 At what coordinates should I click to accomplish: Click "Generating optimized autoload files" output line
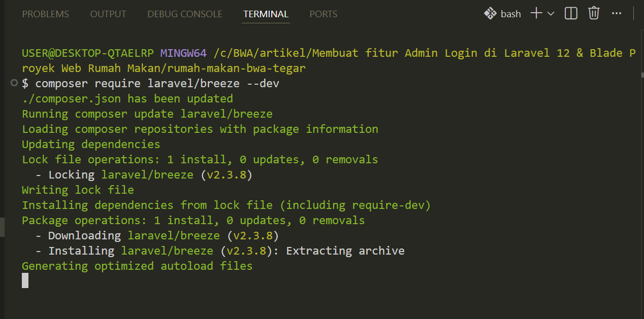[x=137, y=266]
